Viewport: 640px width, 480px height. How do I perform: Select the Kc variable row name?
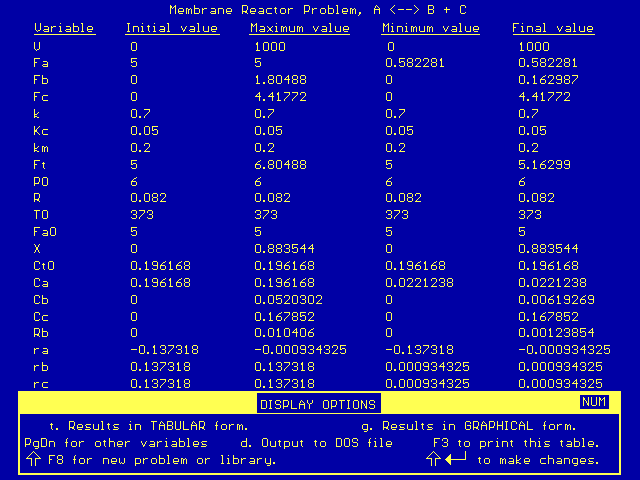tap(41, 131)
